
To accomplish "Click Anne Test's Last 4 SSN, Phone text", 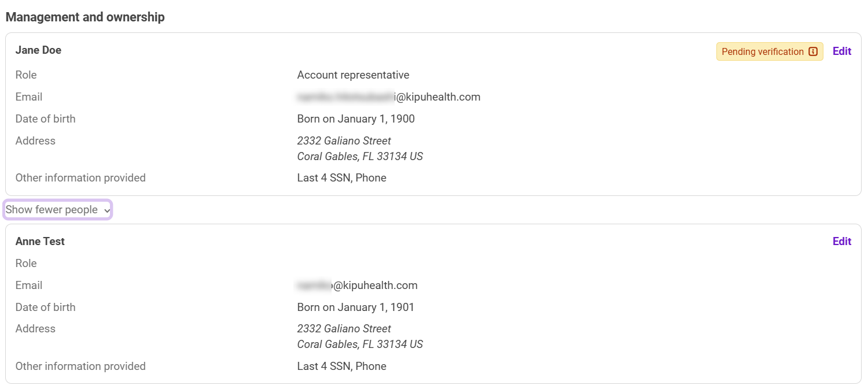I will pos(341,366).
